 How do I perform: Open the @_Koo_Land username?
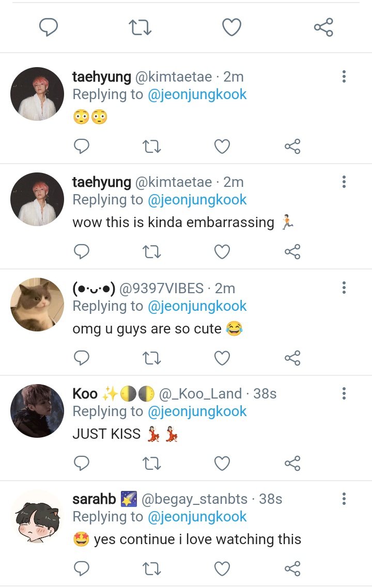pos(200,394)
